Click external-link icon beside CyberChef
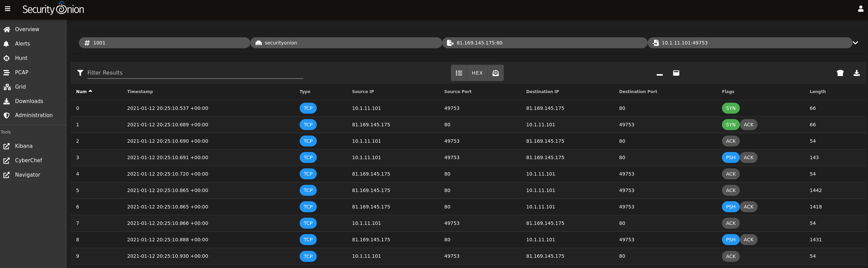This screenshot has width=868, height=268. pos(7,161)
